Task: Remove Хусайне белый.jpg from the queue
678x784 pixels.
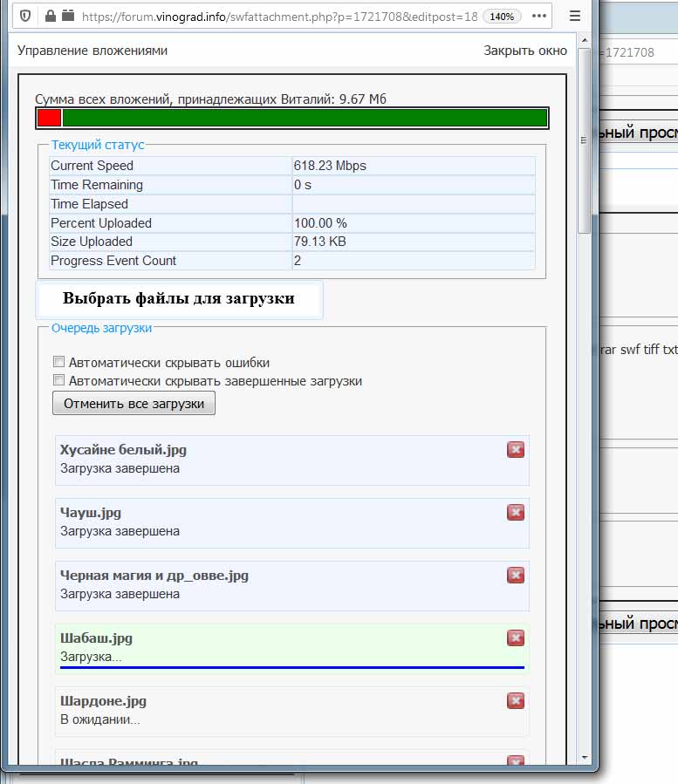Action: (516, 449)
